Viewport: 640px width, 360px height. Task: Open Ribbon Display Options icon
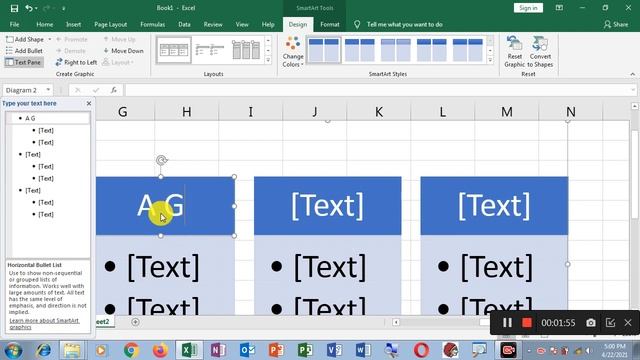click(559, 8)
